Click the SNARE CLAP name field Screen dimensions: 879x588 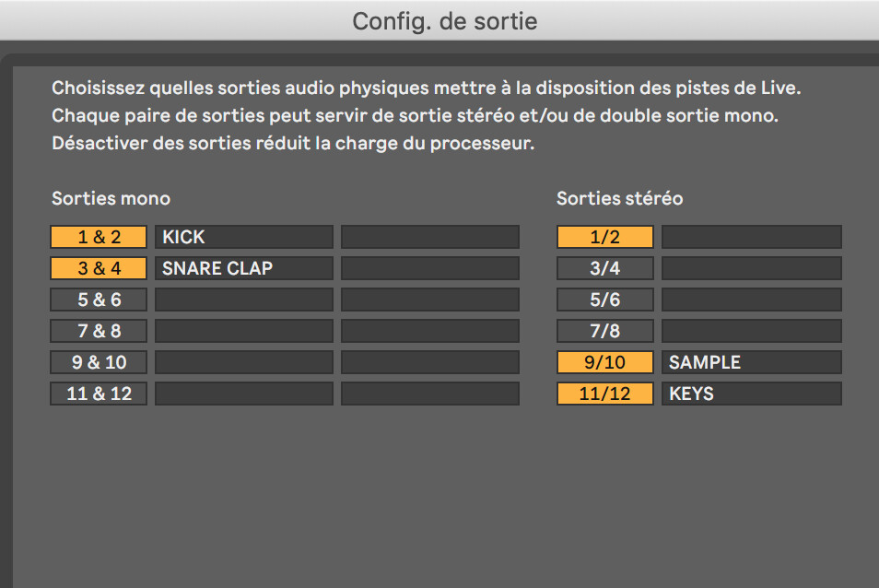(243, 268)
